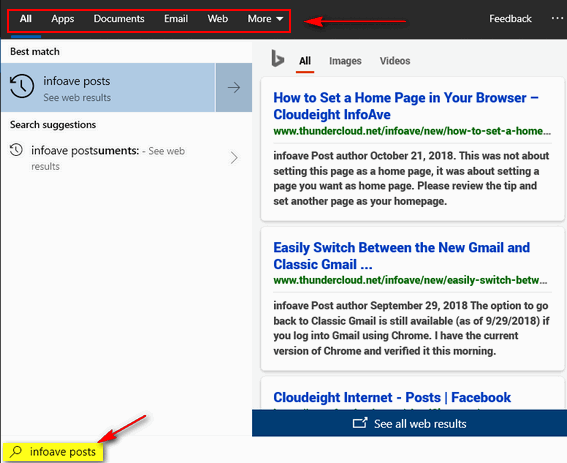567x463 pixels.
Task: Open Cloudeight Internet Posts Facebook result
Action: [x=392, y=397]
